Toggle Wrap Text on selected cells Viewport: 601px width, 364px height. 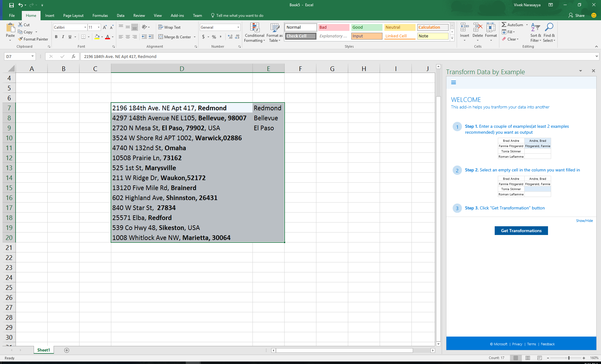tap(169, 27)
